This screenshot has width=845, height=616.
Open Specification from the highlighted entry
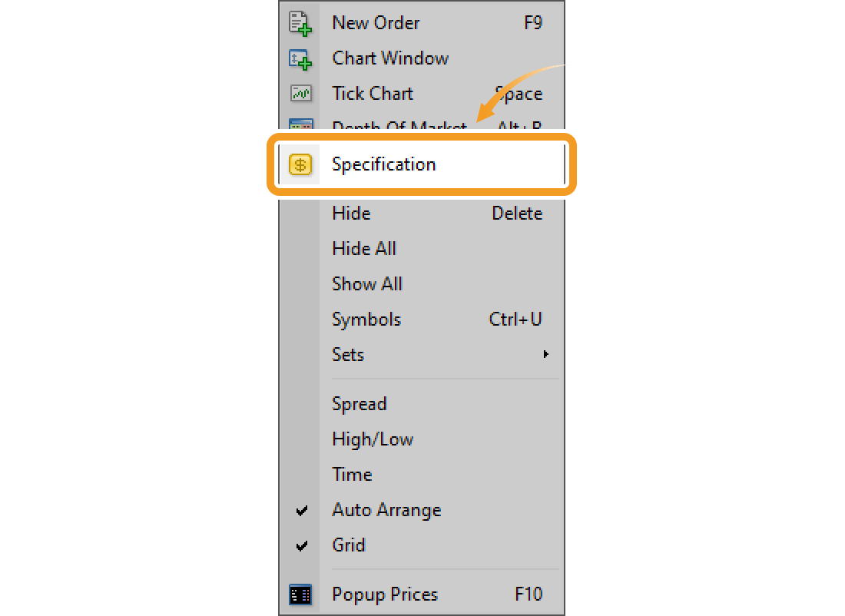coord(383,164)
